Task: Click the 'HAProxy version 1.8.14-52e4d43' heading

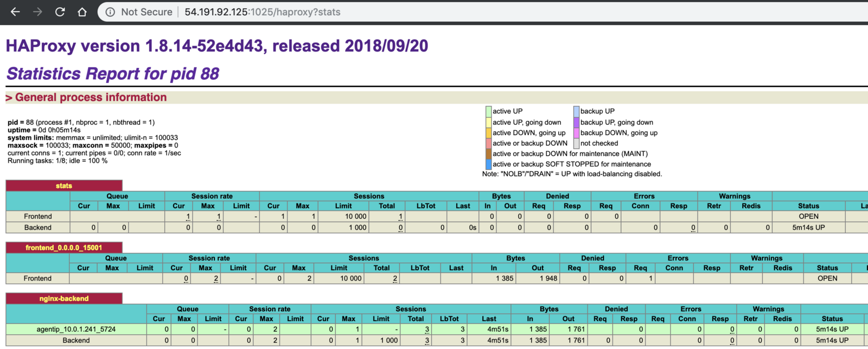Action: (x=217, y=46)
